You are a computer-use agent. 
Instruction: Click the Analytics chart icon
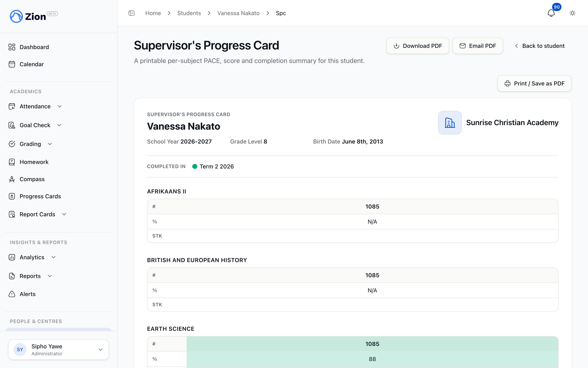point(12,257)
